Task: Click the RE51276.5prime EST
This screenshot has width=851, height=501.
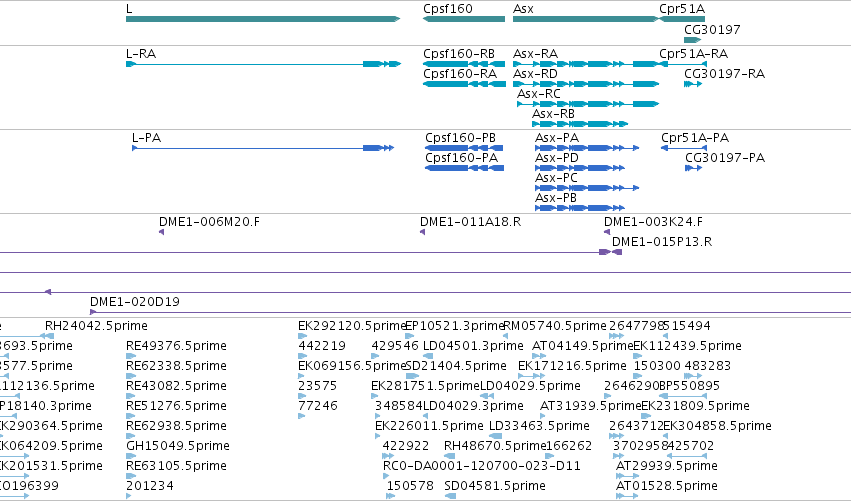Action: [176, 407]
